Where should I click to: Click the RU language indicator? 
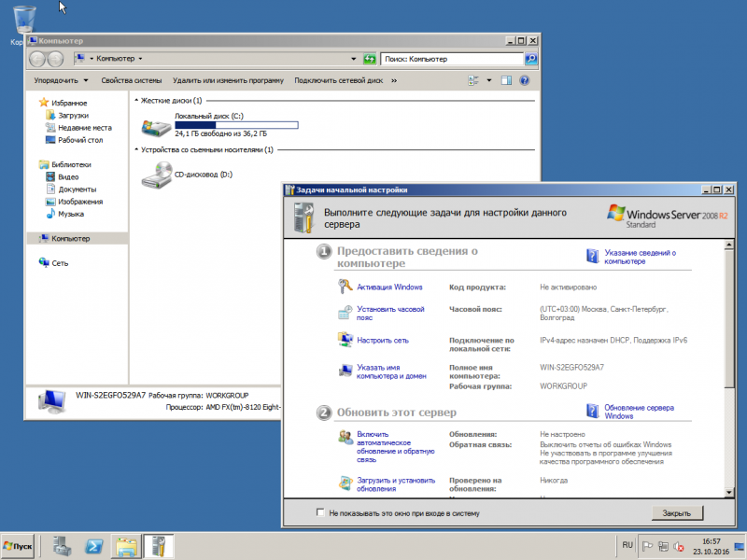tap(627, 545)
